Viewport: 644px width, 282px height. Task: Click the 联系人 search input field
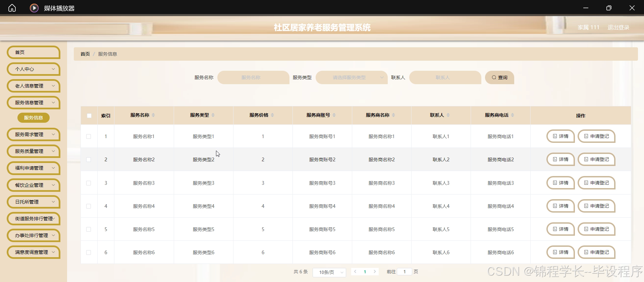pyautogui.click(x=445, y=77)
